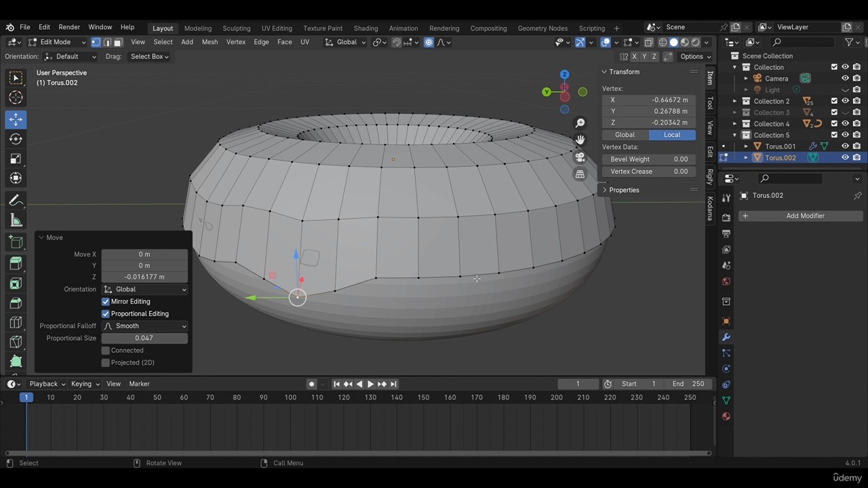Activate the Rotate tool

(x=16, y=139)
